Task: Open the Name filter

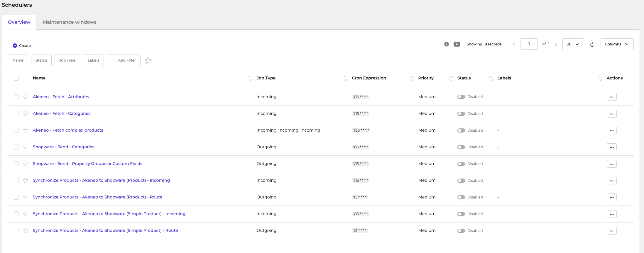Action: 18,60
